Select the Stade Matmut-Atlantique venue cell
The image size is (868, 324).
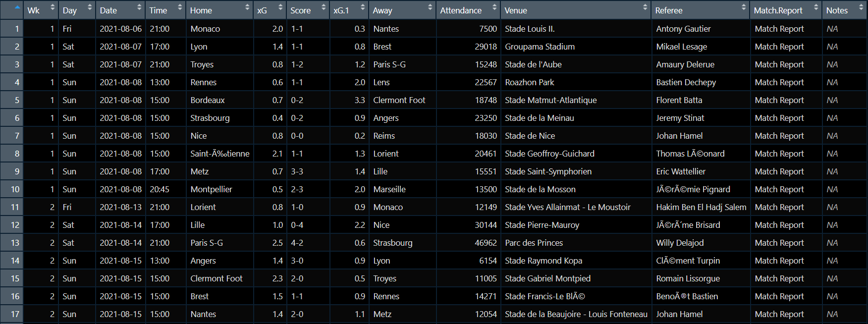tap(550, 100)
